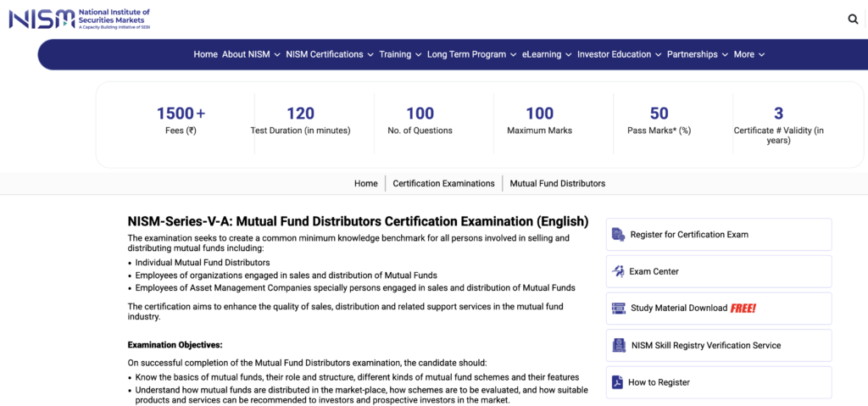Click the Study Material Download icon
Screen dimensions: 868x406
coord(618,309)
